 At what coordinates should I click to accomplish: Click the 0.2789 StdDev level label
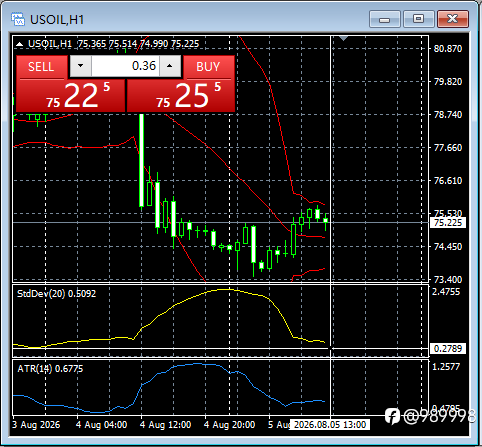[x=448, y=349]
